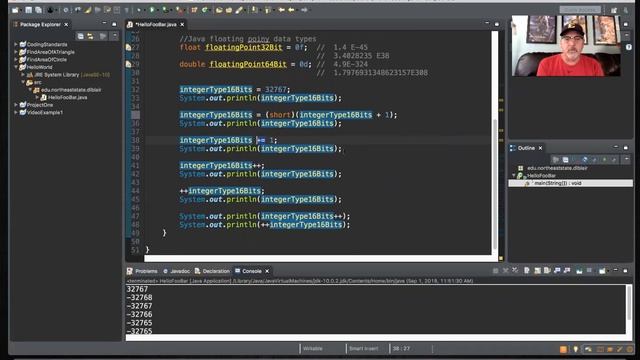Click the New Java Class green C icon

tap(204, 10)
